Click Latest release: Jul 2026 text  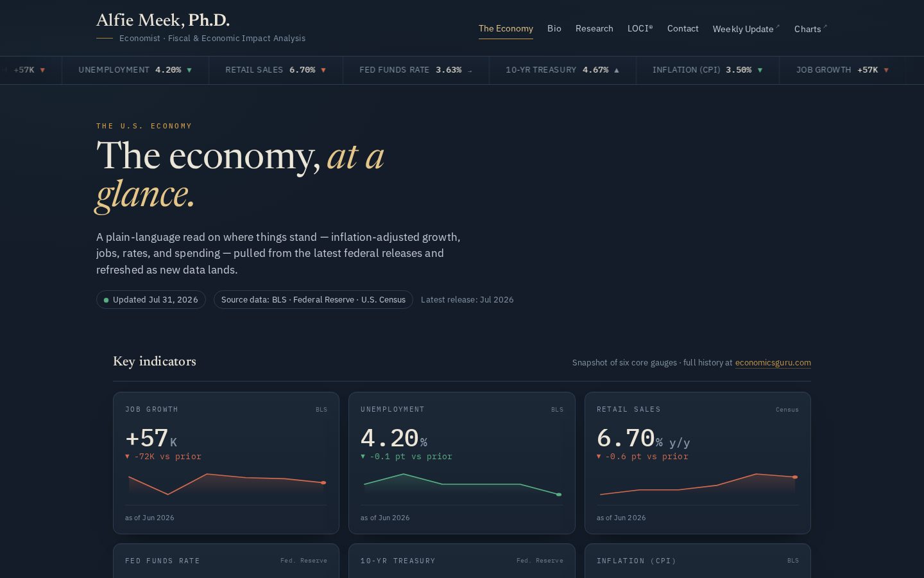pos(467,300)
